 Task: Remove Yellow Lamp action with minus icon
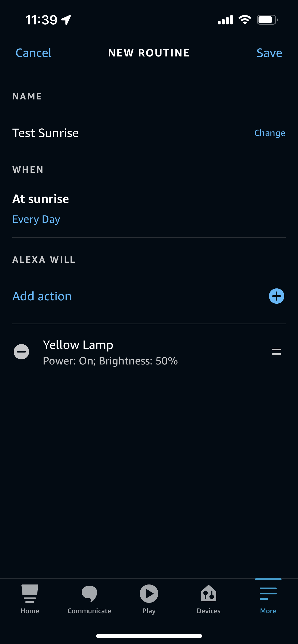(21, 352)
